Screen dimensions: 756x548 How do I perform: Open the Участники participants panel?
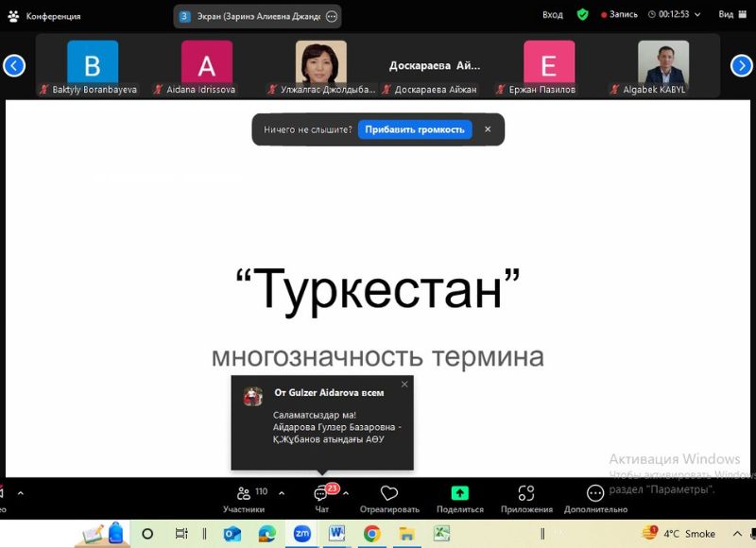click(x=244, y=498)
